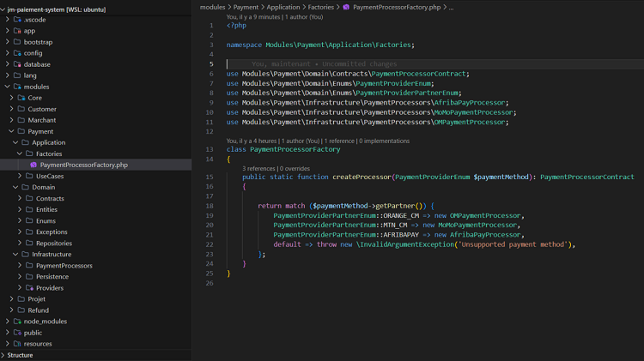
Task: Select the Exceptions folder row
Action: [95, 232]
